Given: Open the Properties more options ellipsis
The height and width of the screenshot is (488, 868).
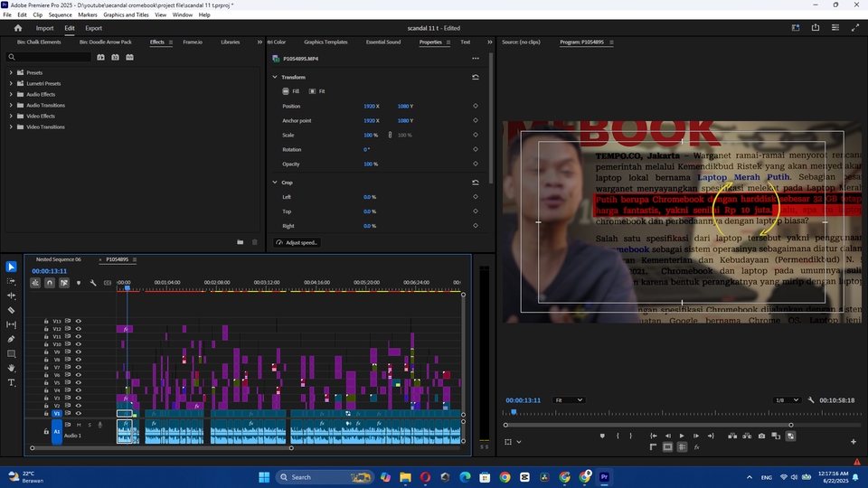Looking at the screenshot, I should (x=476, y=58).
